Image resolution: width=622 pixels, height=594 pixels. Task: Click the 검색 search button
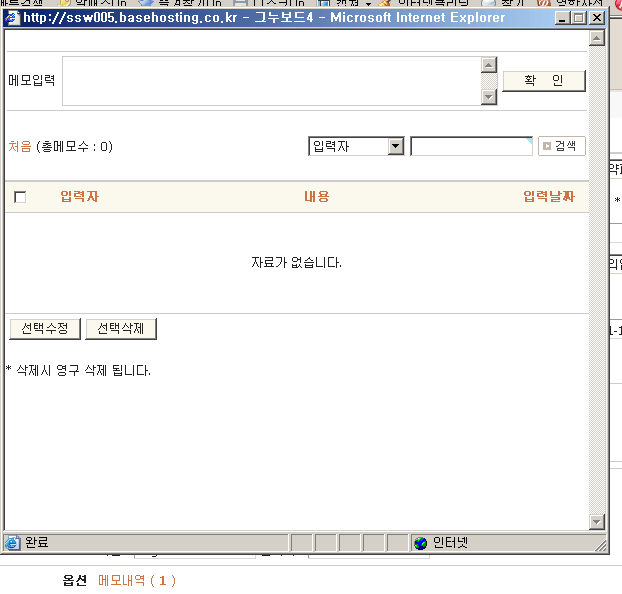(561, 146)
